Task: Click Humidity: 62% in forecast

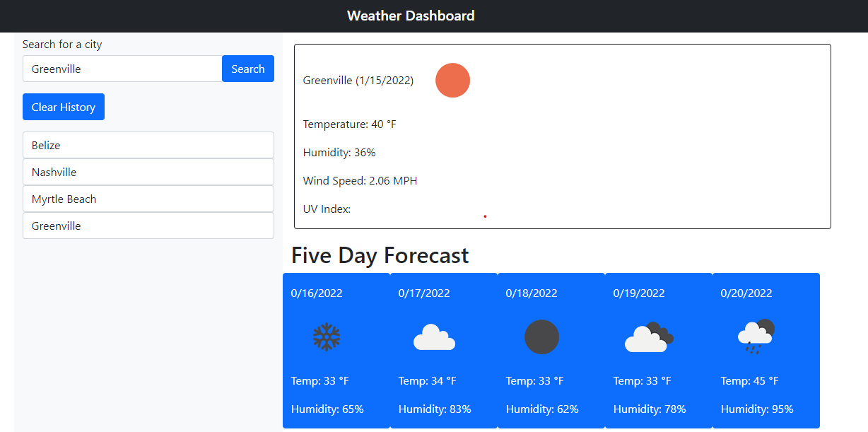Action: [542, 409]
